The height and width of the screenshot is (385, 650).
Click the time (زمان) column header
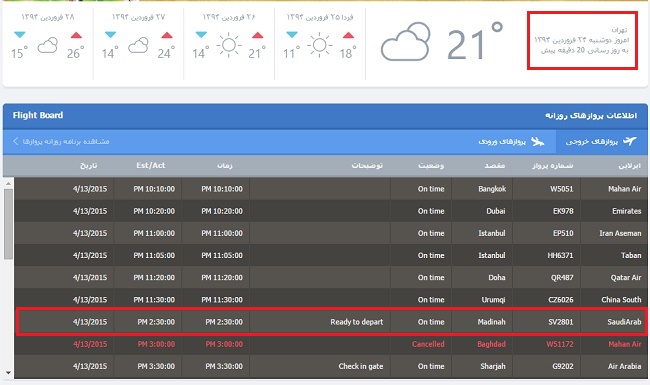point(225,165)
